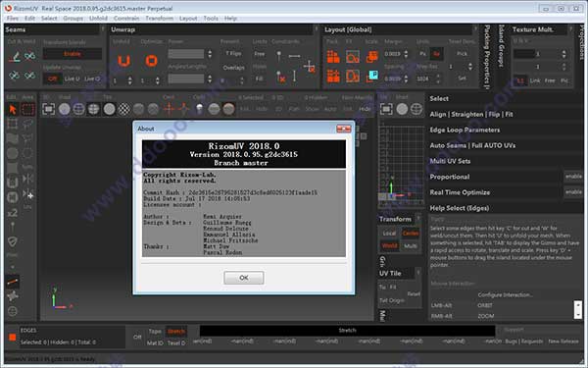This screenshot has height=368, width=588.
Task: Click the horizontal constraint line icon
Action: [294, 56]
